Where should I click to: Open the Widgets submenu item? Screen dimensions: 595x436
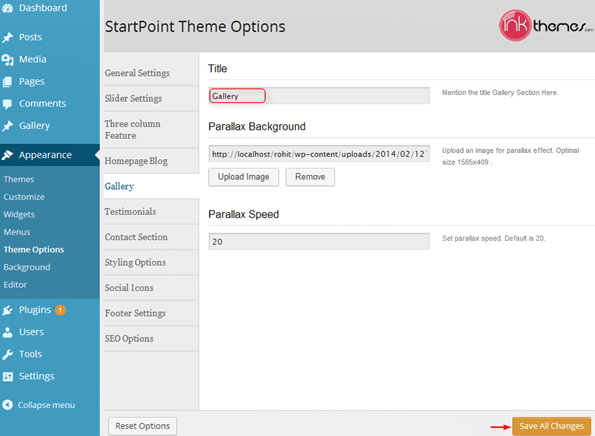pyautogui.click(x=19, y=214)
